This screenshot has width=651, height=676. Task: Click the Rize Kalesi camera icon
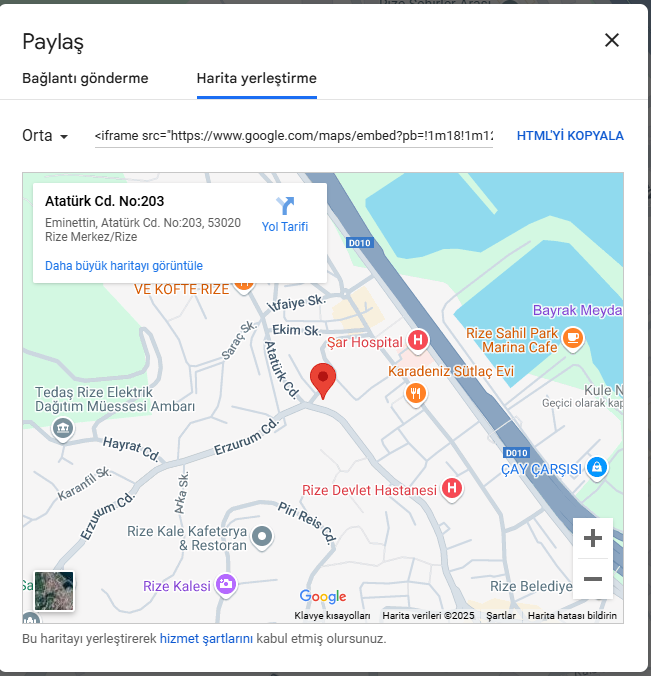click(x=226, y=585)
